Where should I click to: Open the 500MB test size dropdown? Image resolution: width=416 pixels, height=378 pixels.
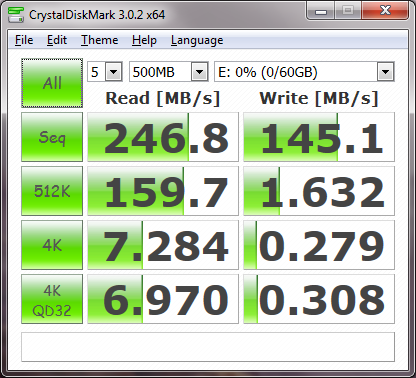(169, 72)
